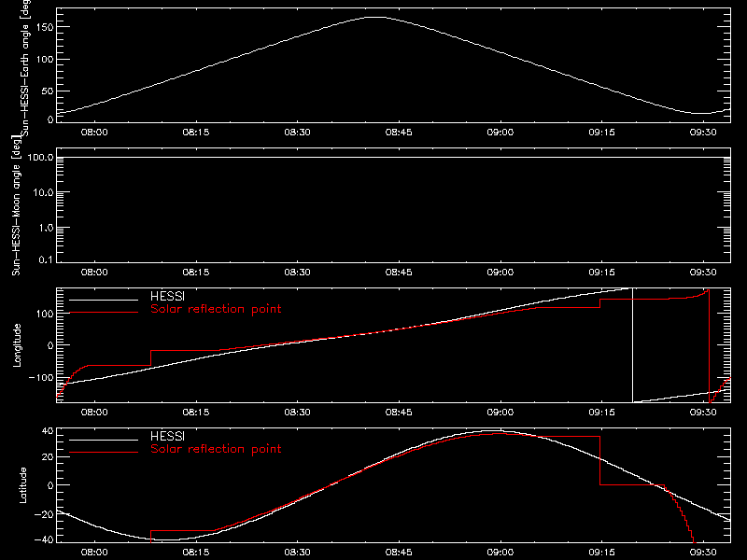Select the -20 tick on Latitude plot
Image resolution: width=747 pixels, height=560 pixels.
(x=44, y=514)
